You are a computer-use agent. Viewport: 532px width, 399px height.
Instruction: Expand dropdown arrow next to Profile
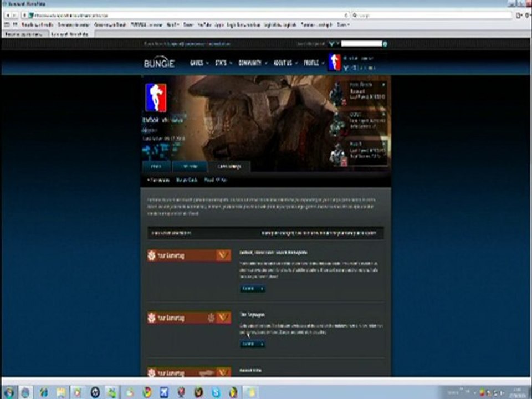pyautogui.click(x=323, y=63)
